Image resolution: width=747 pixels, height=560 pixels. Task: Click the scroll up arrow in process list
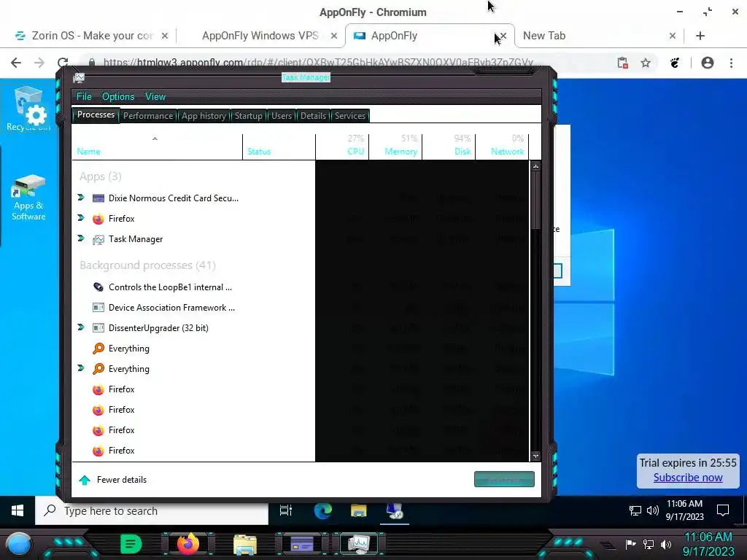pos(535,166)
